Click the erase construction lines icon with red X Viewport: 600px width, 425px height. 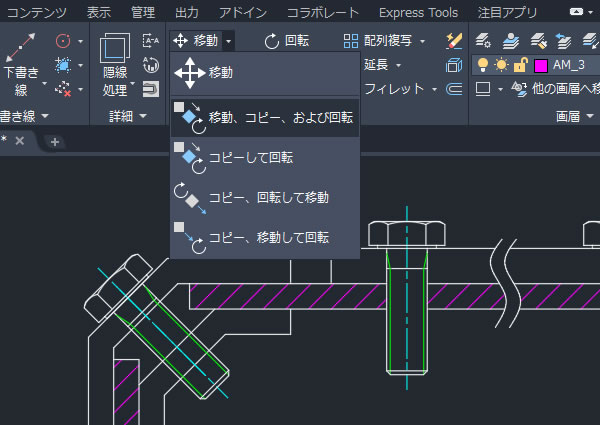click(x=63, y=89)
